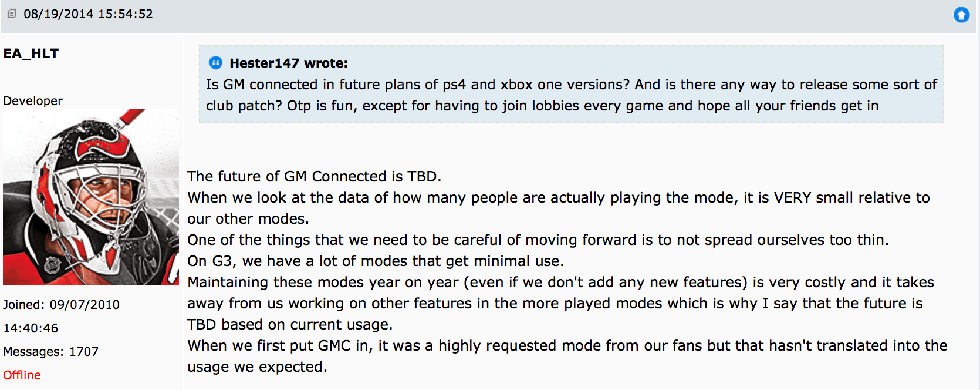Click the sentence starting "When we look at the data"
Viewport: 980px width, 390px height.
[558, 197]
